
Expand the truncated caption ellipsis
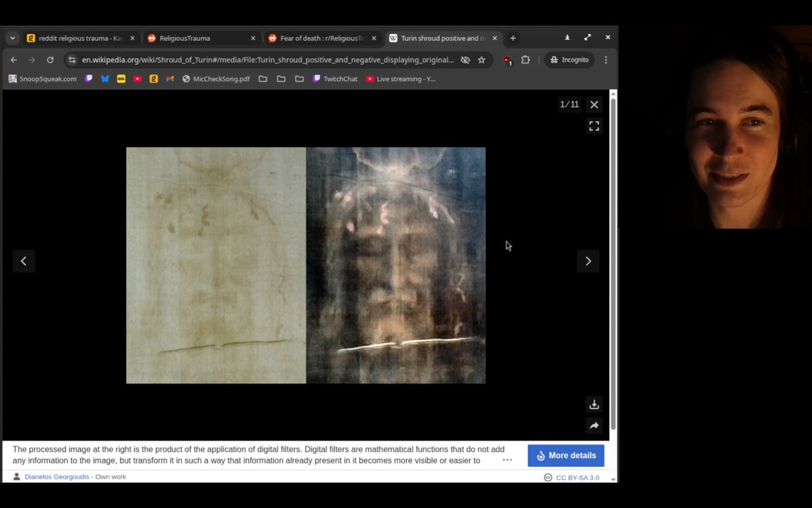[x=507, y=460]
